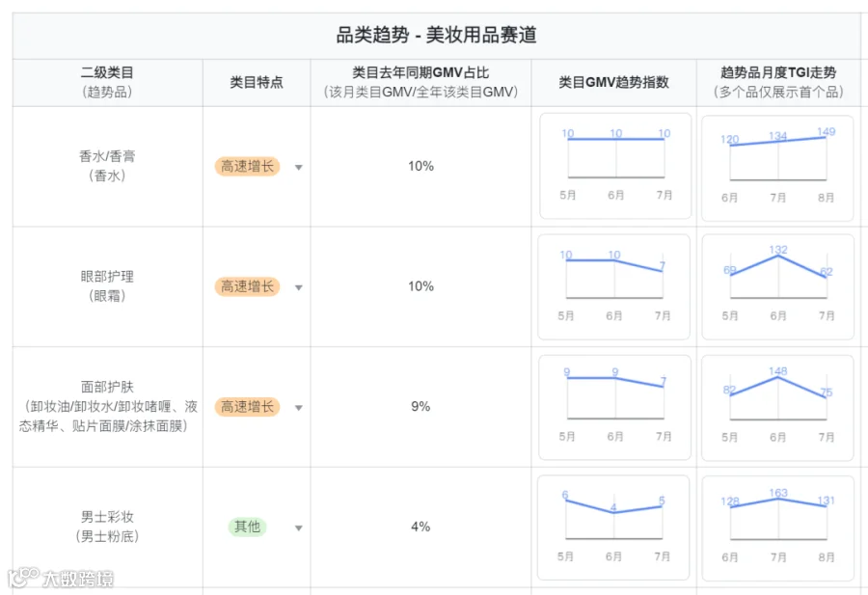Expand dropdown arrow in 面部护肤 row
Image resolution: width=868 pixels, height=595 pixels.
(298, 408)
